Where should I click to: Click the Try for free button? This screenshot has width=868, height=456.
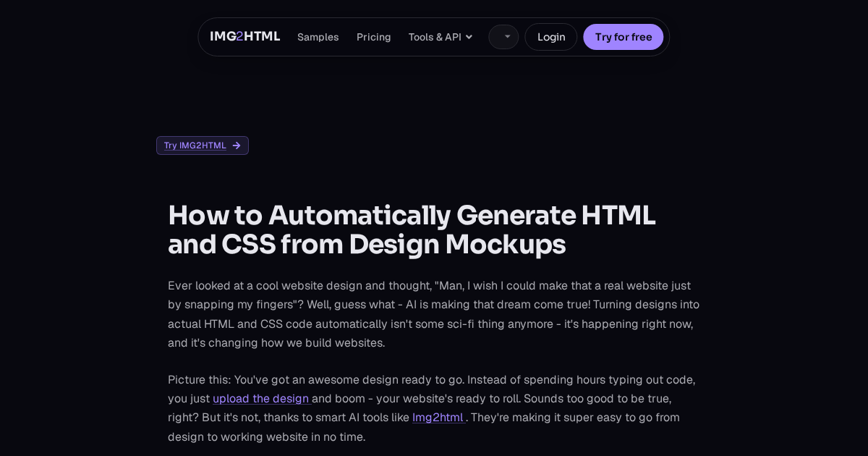pos(624,37)
